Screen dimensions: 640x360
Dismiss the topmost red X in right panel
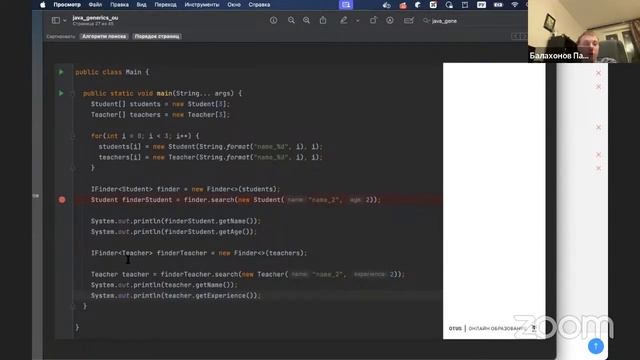point(598,73)
